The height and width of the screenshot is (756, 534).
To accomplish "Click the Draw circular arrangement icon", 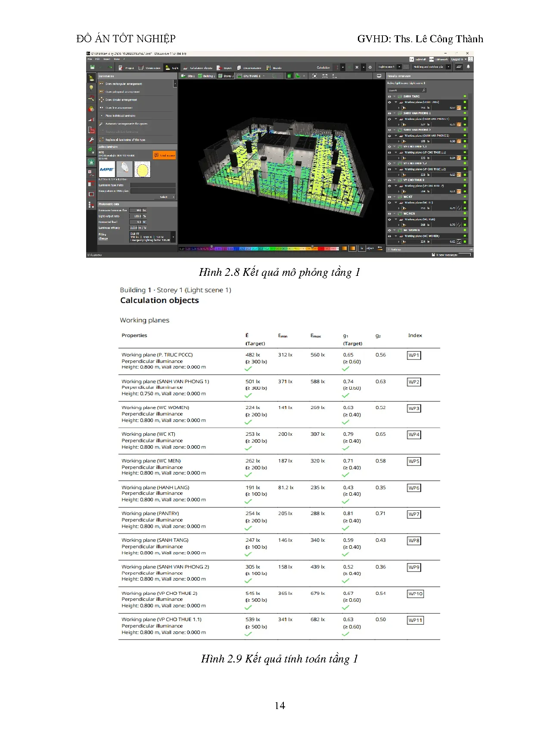I will click(102, 100).
